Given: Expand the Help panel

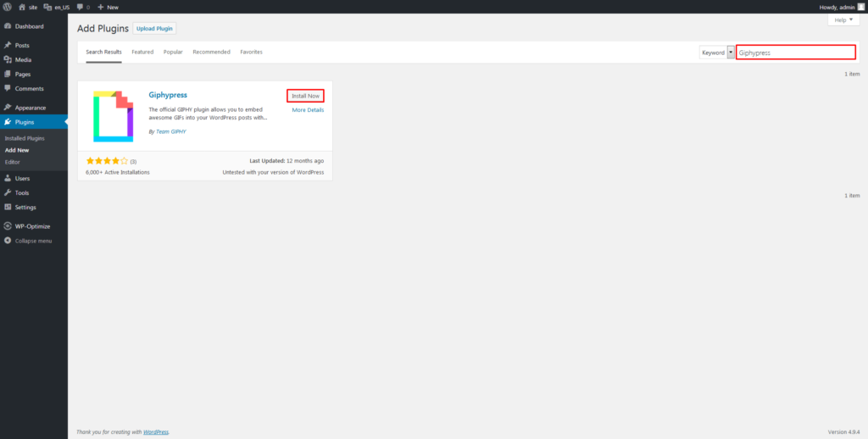Looking at the screenshot, I should 843,19.
